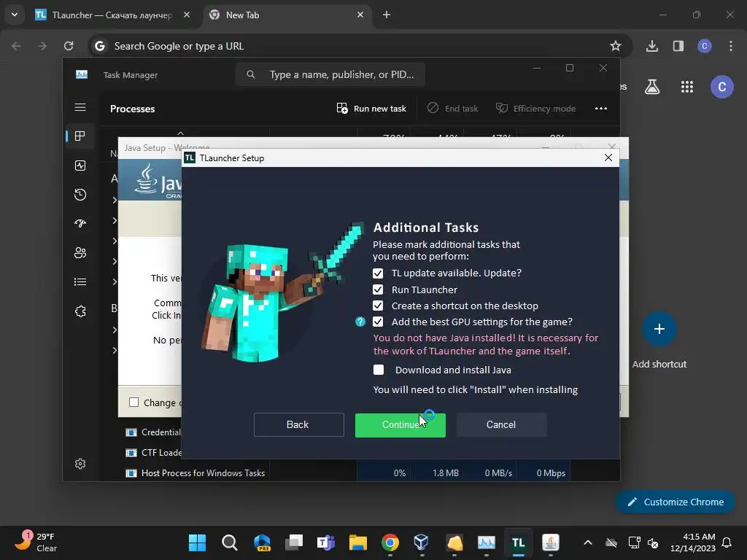The image size is (747, 560).
Task: Go Back in TLauncher Setup
Action: (x=298, y=425)
